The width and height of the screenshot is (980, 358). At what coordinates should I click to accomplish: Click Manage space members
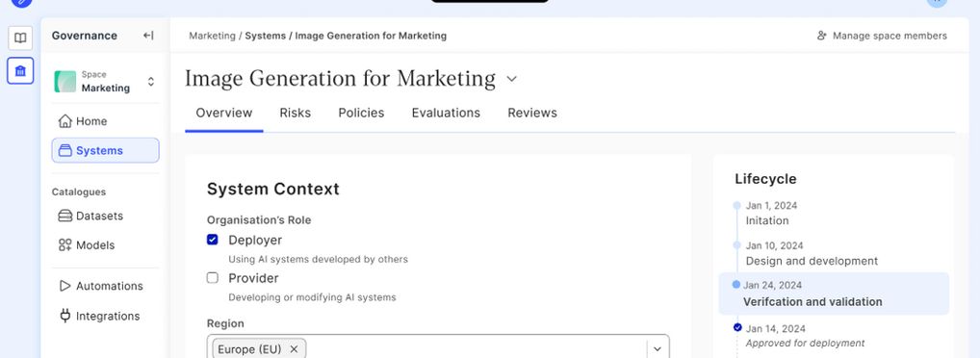882,36
